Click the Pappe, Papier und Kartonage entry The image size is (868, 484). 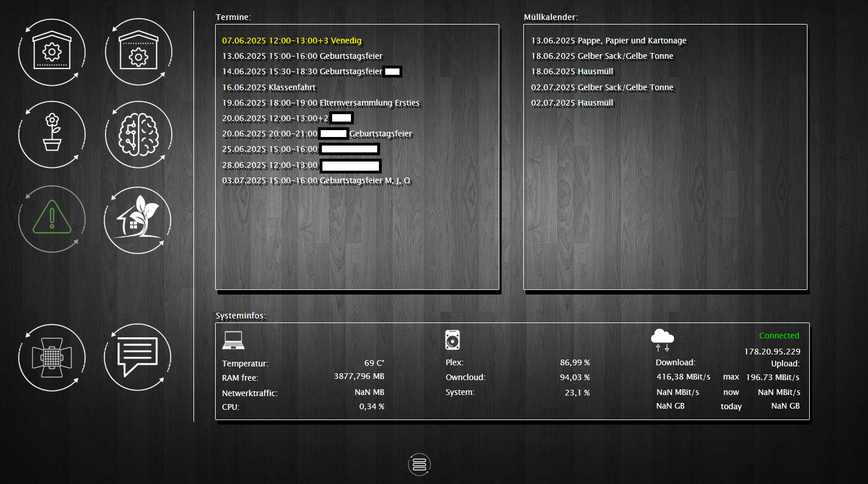608,41
